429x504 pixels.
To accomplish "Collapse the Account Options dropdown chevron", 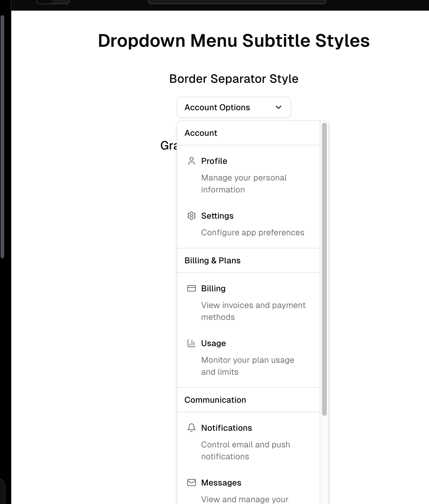I will coord(279,107).
